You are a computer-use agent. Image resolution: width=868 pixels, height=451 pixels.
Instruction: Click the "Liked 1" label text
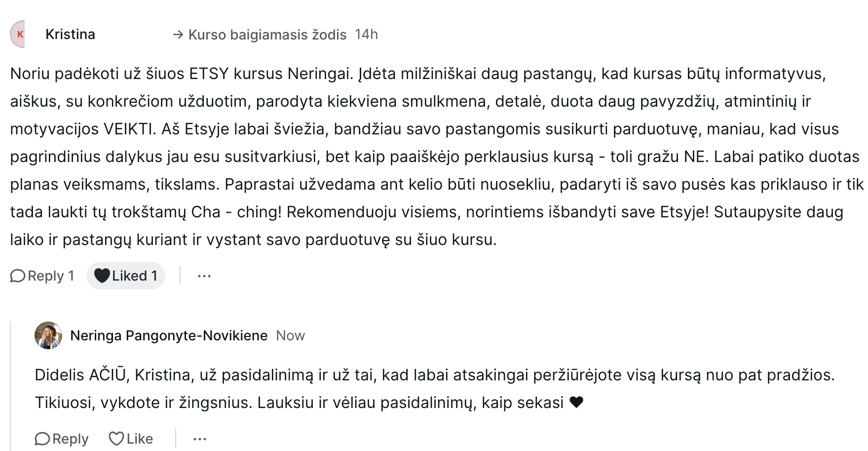pos(134,276)
